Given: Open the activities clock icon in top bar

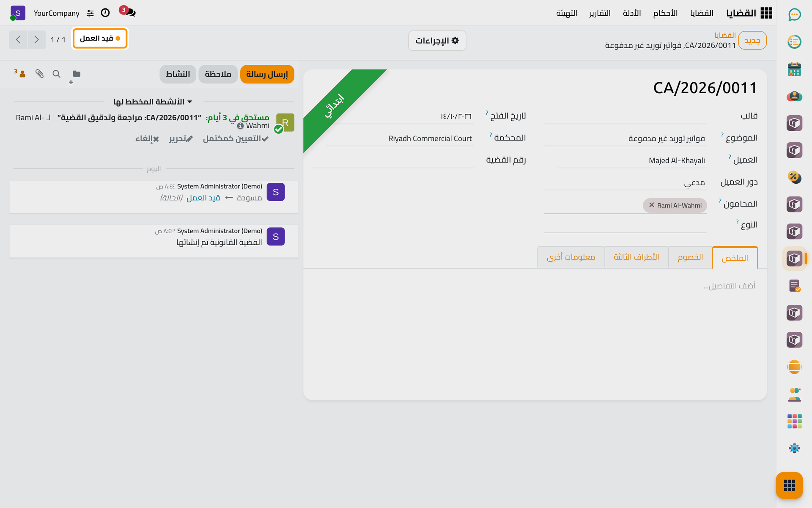Looking at the screenshot, I should [105, 13].
